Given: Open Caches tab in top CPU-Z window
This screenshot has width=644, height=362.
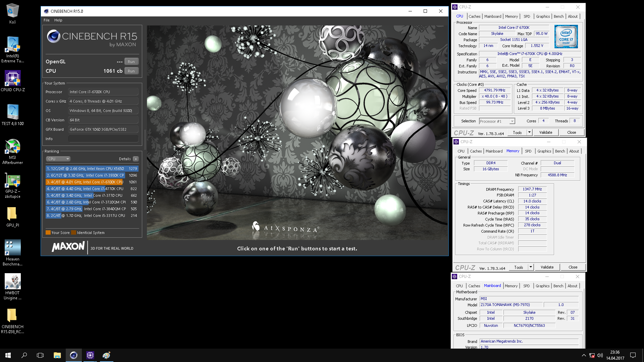Looking at the screenshot, I should tap(474, 16).
